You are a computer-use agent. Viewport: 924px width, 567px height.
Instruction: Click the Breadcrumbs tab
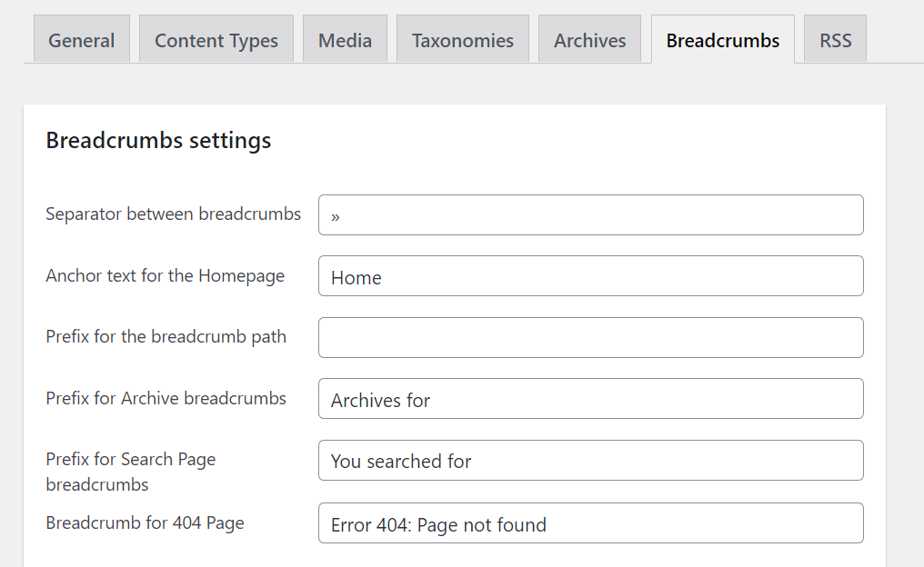[x=722, y=40]
